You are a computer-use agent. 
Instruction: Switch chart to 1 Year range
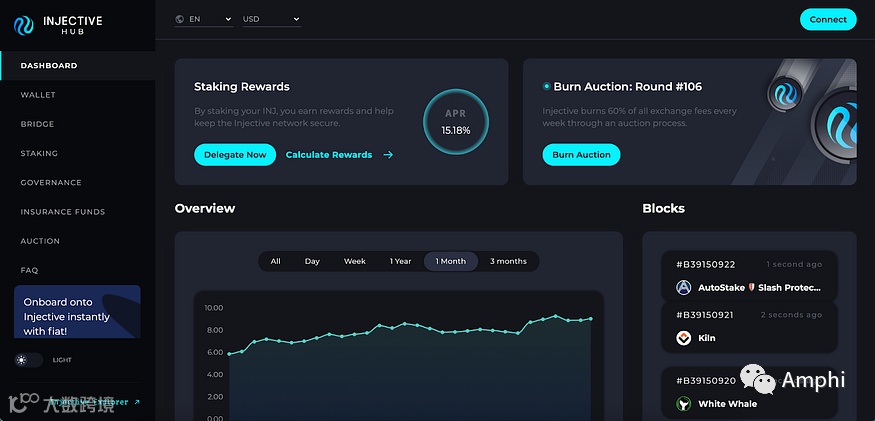tap(400, 261)
